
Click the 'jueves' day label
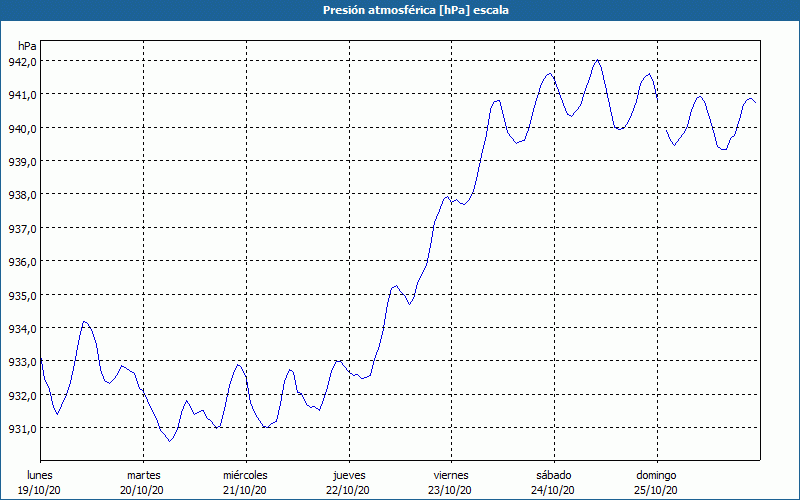click(x=349, y=475)
